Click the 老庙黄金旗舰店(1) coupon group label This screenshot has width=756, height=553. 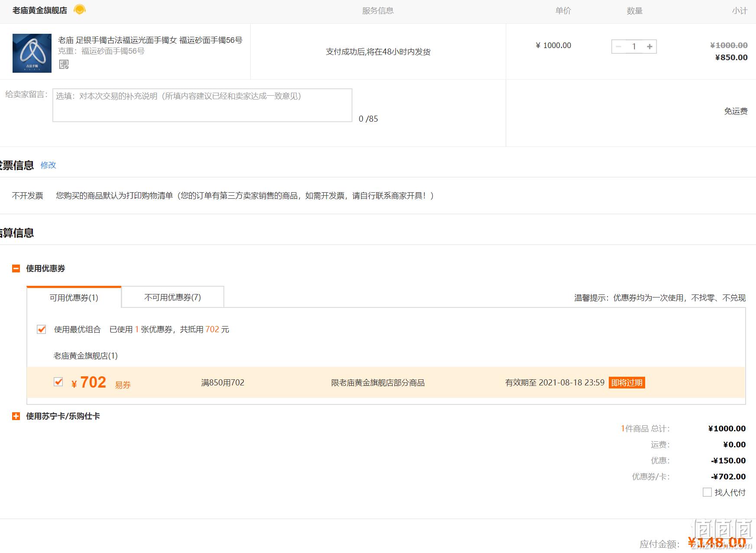click(86, 356)
